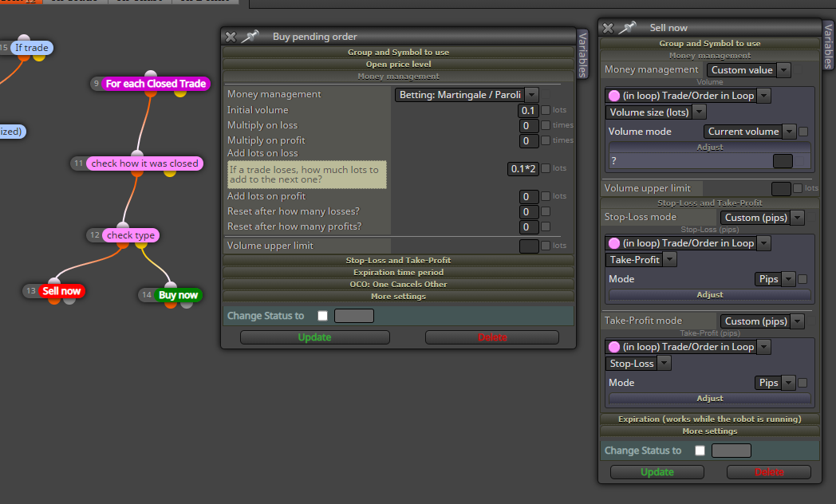Select the 'If trade' node
The width and height of the screenshot is (836, 504).
(31, 48)
